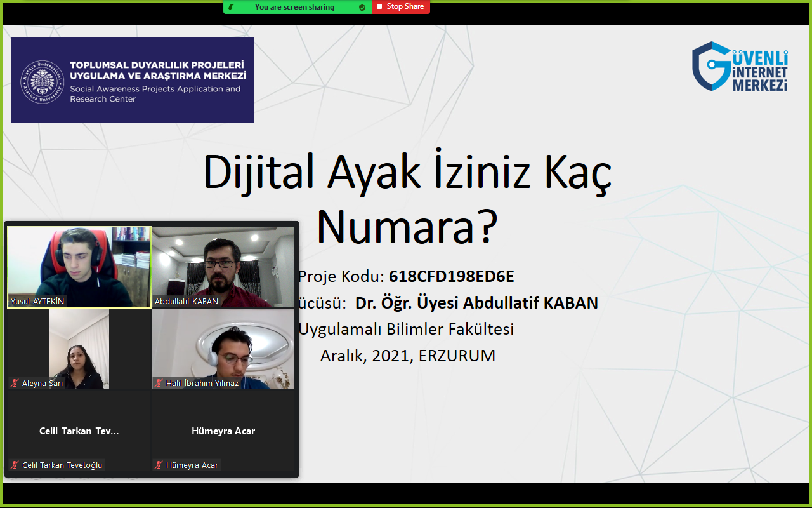Click muted mic icon next to Hümeyra Acar
812x508 pixels.
[x=159, y=465]
